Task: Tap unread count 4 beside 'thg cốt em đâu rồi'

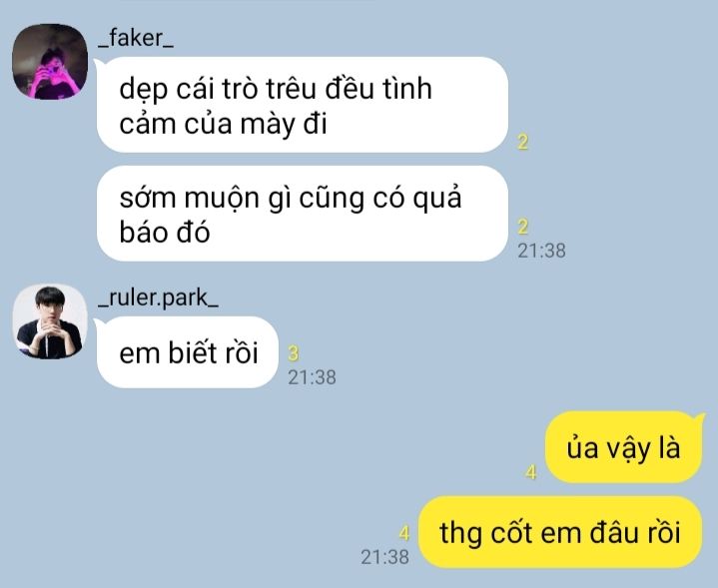Action: (x=403, y=533)
